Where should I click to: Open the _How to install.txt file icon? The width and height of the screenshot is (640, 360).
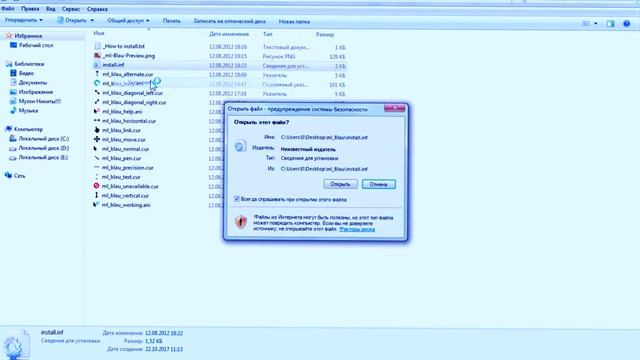pos(97,46)
